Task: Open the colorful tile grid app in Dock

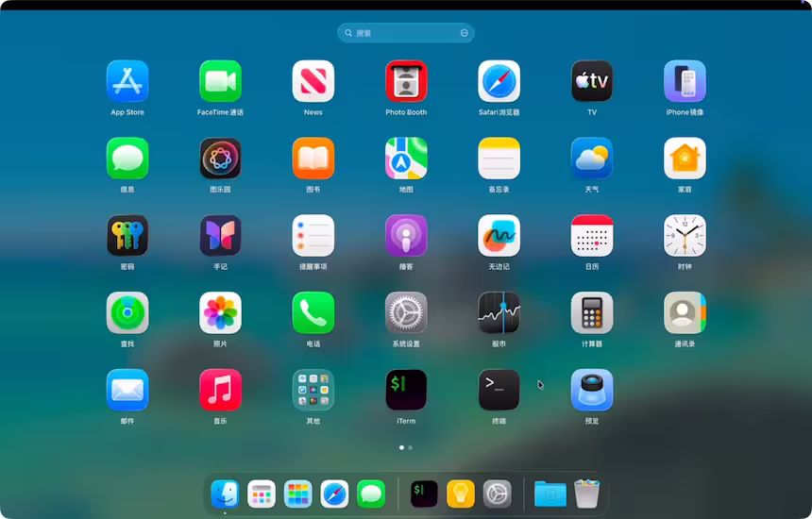Action: click(297, 494)
